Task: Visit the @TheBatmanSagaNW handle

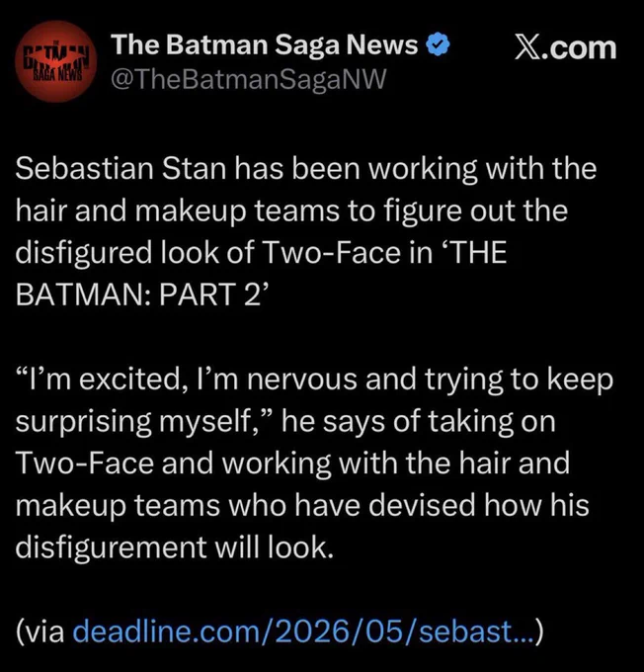Action: click(x=249, y=80)
